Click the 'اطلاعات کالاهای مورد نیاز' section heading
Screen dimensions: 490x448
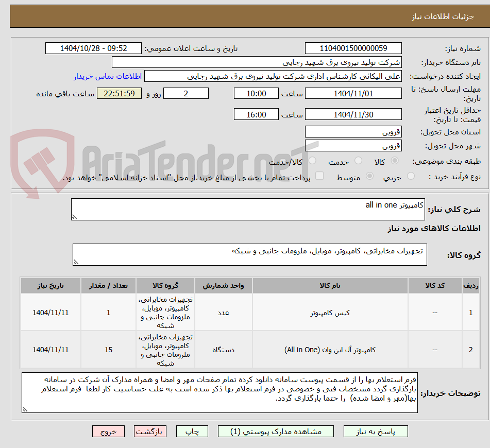pos(434,228)
